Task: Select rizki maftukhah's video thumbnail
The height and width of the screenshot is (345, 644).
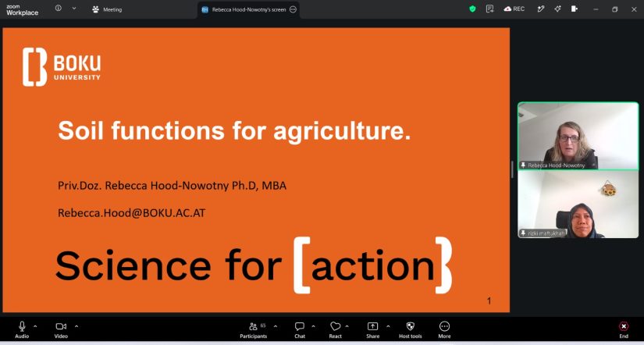Action: pyautogui.click(x=578, y=205)
